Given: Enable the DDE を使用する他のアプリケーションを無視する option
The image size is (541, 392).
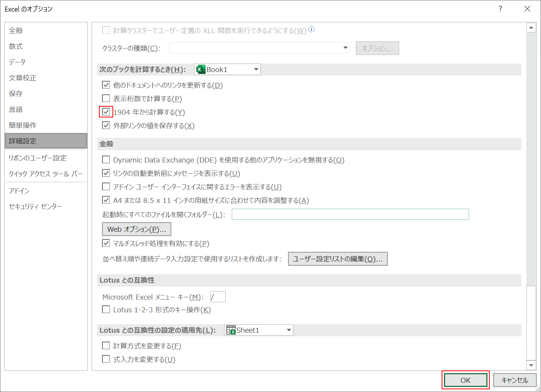Looking at the screenshot, I should [x=106, y=159].
